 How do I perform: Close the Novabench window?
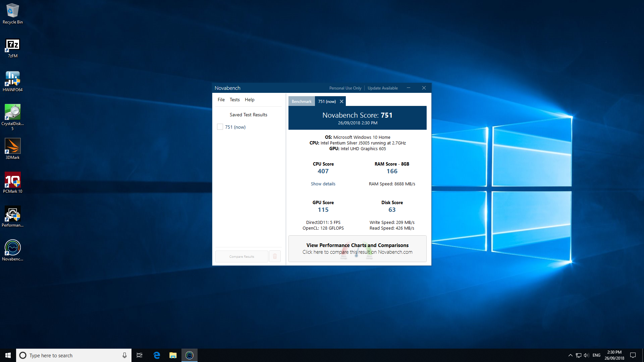[x=424, y=88]
